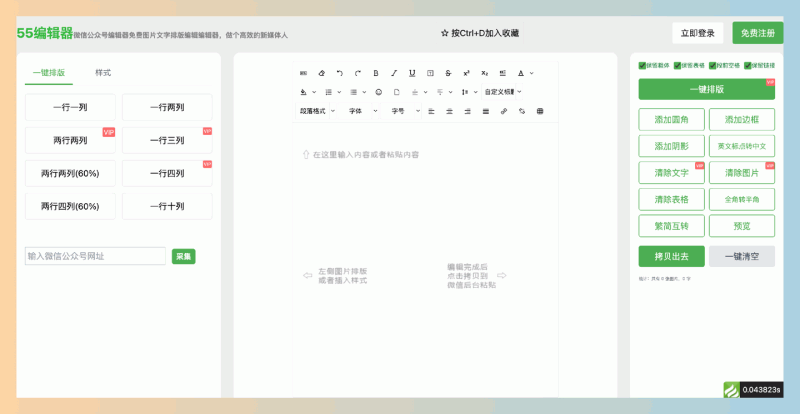800x414 pixels.
Task: Uncheck the 保留链接 checkbox
Action: 748,66
